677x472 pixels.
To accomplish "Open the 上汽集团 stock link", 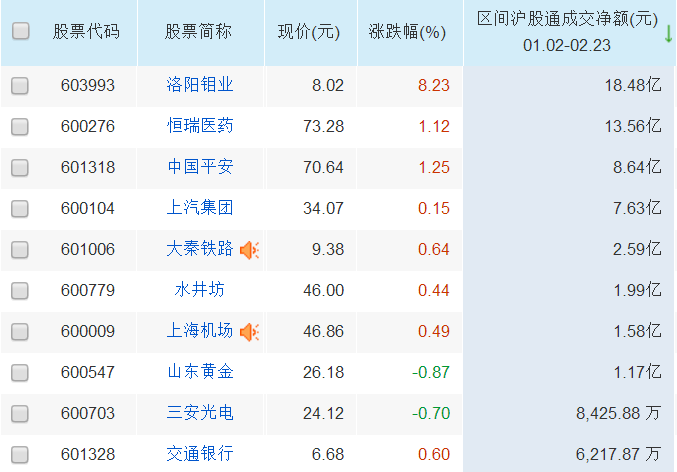I will (200, 208).
